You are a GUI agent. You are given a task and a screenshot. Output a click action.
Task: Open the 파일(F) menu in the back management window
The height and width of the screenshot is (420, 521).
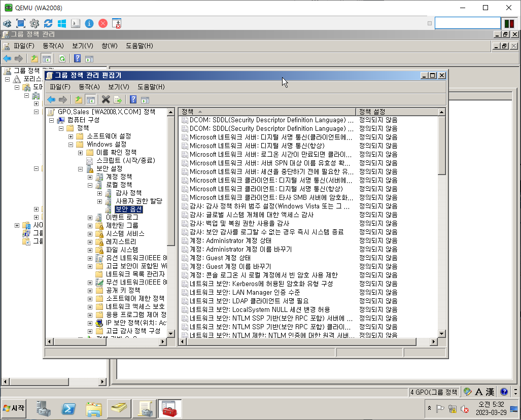pos(24,46)
